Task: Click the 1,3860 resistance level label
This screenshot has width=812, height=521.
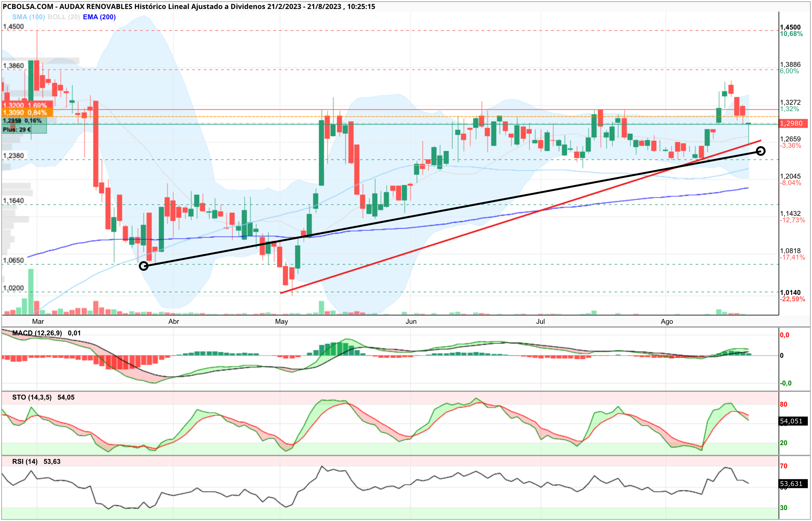Action: coord(14,66)
